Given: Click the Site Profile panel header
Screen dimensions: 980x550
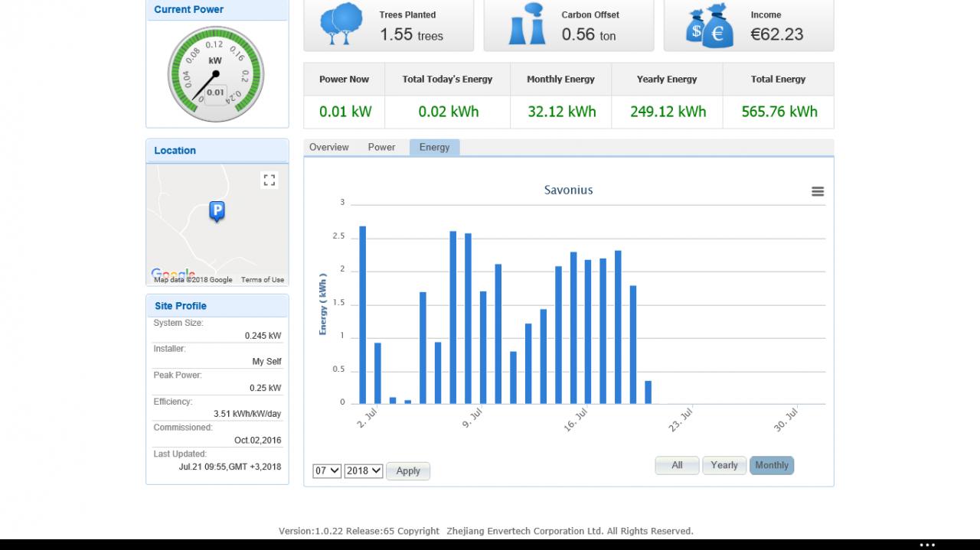Looking at the screenshot, I should pyautogui.click(x=217, y=306).
